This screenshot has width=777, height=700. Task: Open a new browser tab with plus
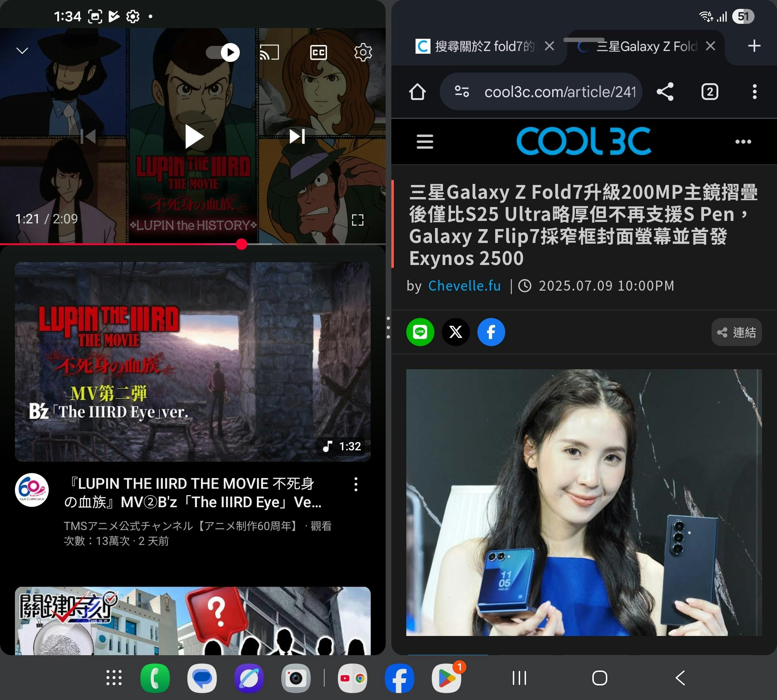pyautogui.click(x=754, y=46)
